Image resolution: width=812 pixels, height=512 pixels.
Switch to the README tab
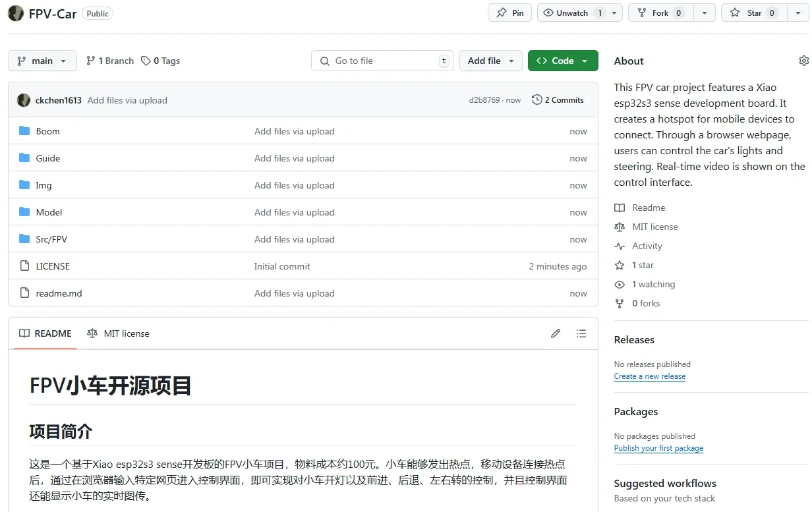(x=45, y=333)
